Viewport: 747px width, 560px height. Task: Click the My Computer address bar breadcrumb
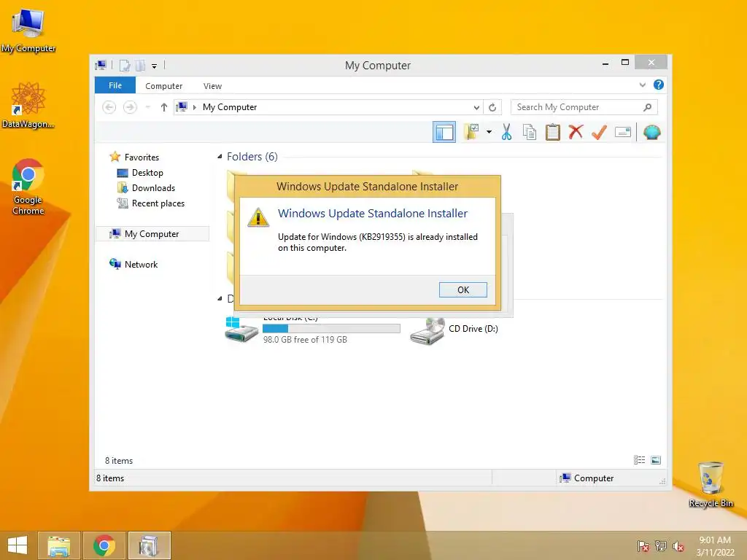tap(230, 107)
